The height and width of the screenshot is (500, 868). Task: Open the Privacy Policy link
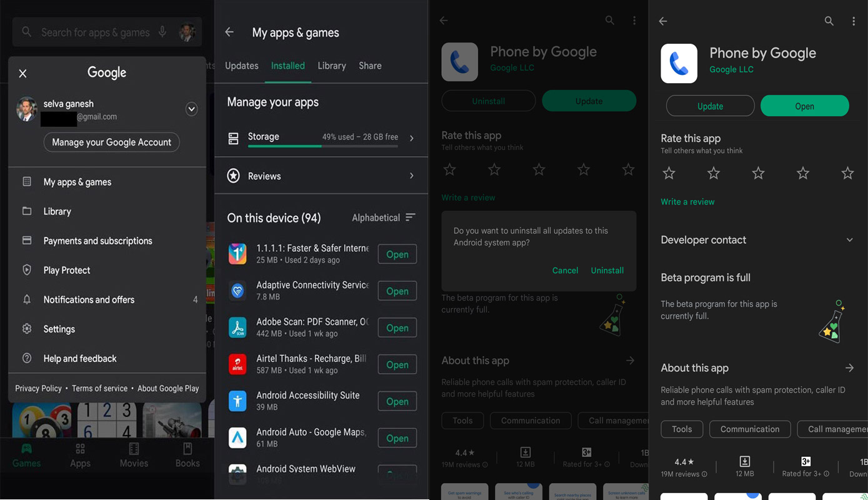tap(38, 388)
